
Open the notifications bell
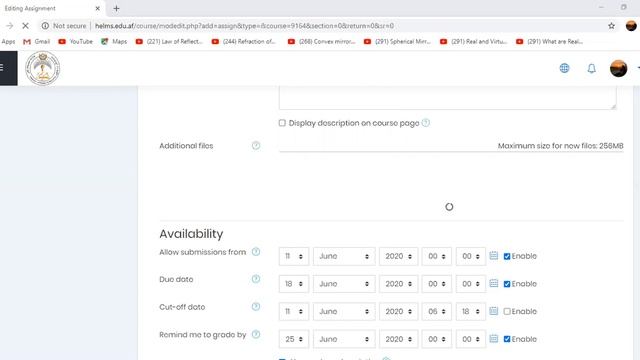coord(591,68)
